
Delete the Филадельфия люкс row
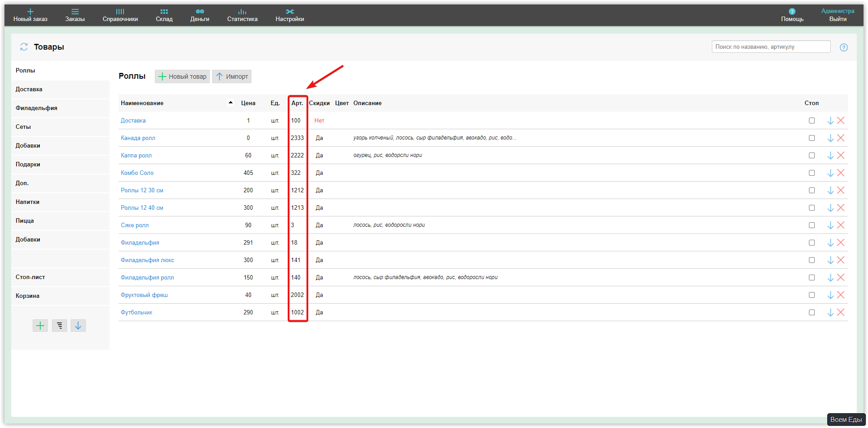(841, 260)
